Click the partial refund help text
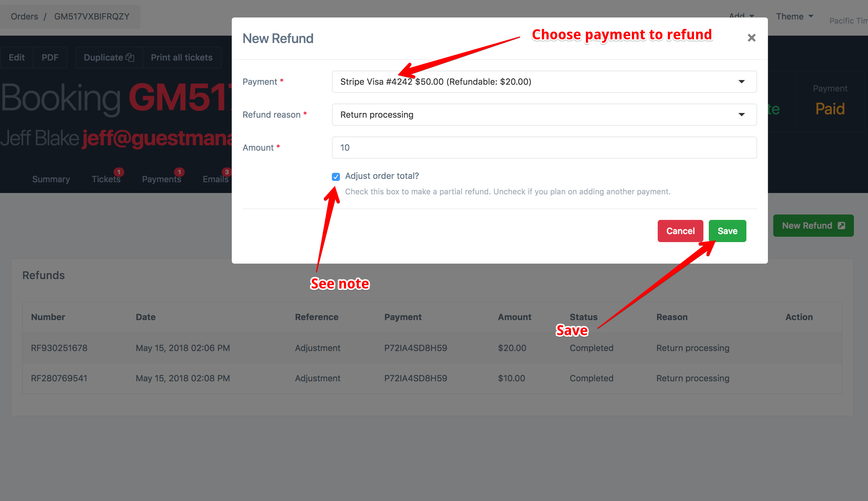The image size is (868, 501). point(508,192)
